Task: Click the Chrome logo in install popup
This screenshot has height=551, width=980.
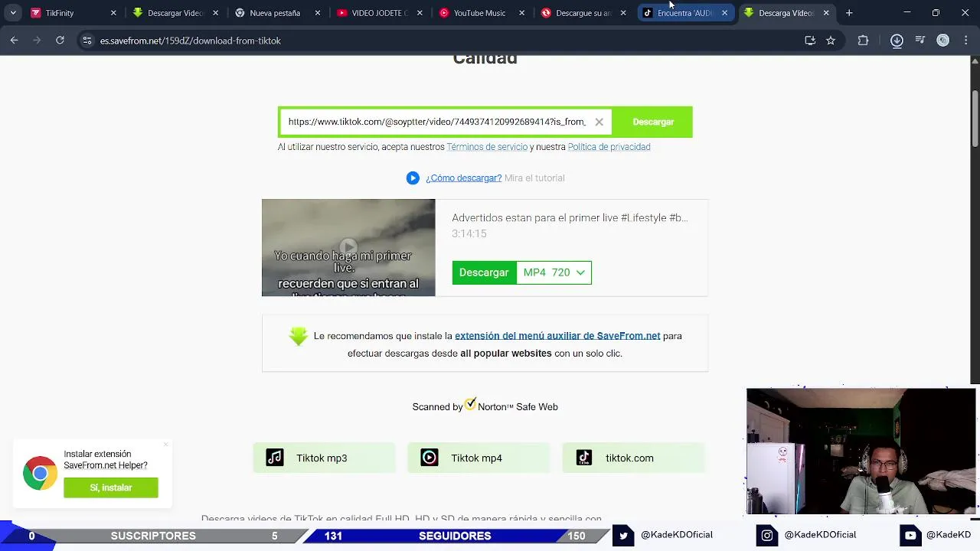Action: [40, 474]
